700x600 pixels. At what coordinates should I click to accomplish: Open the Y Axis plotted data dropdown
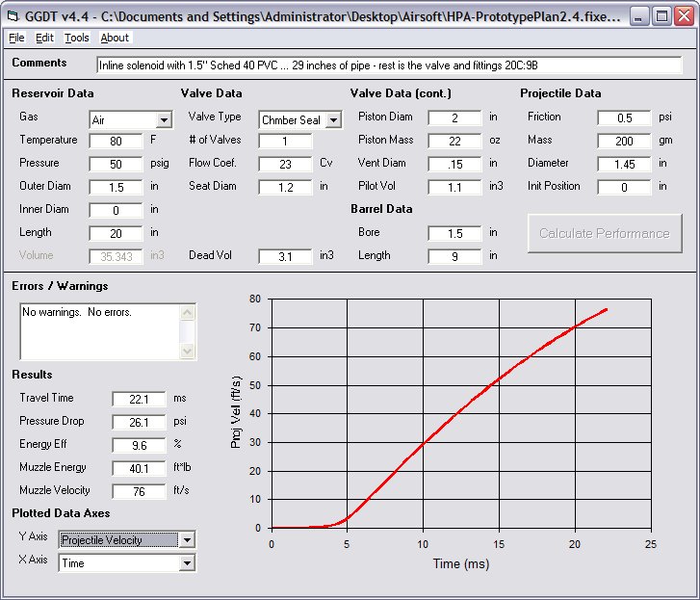pyautogui.click(x=187, y=540)
